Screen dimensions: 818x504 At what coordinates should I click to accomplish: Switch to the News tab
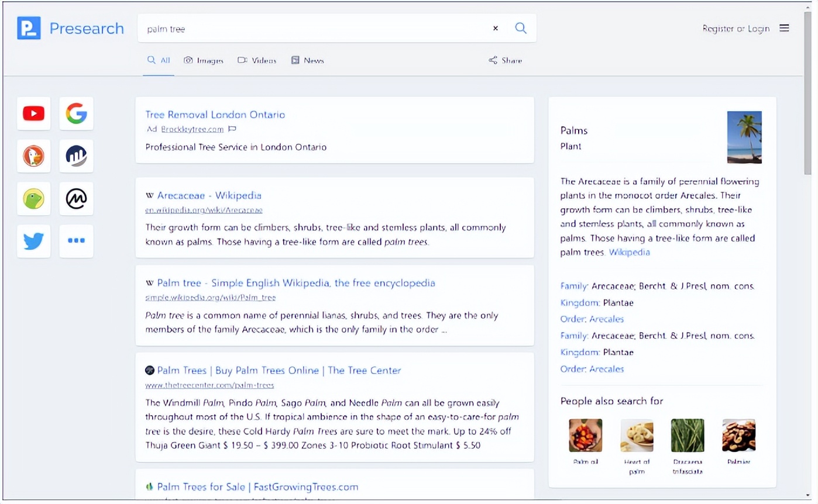[x=307, y=60]
